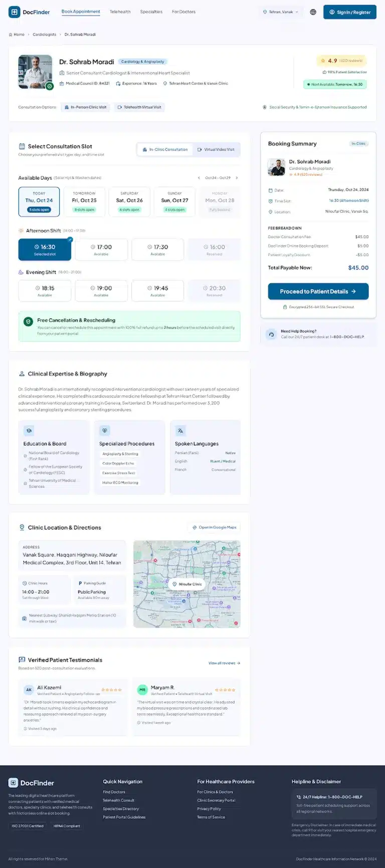Image resolution: width=385 pixels, height=868 pixels.
Task: Go to next week with right arrow
Action: [237, 178]
